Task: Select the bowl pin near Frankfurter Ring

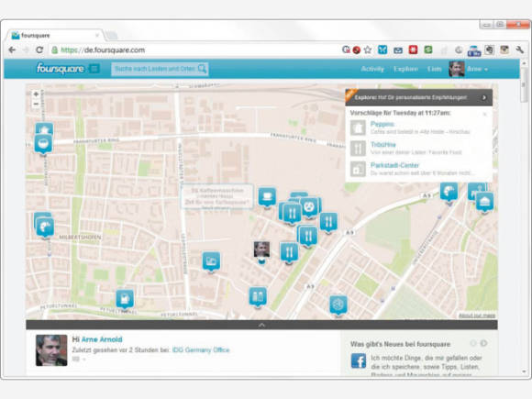Action: coord(43,144)
